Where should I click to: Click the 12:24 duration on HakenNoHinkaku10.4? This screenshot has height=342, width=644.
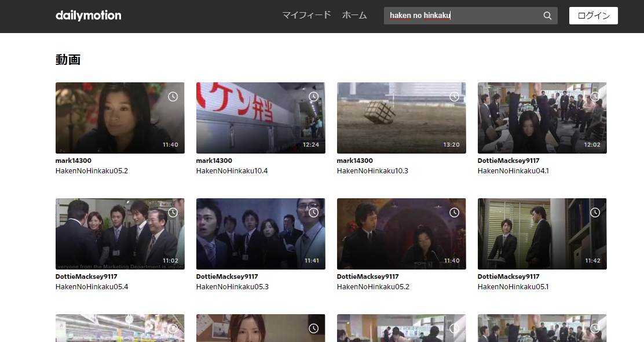[311, 145]
